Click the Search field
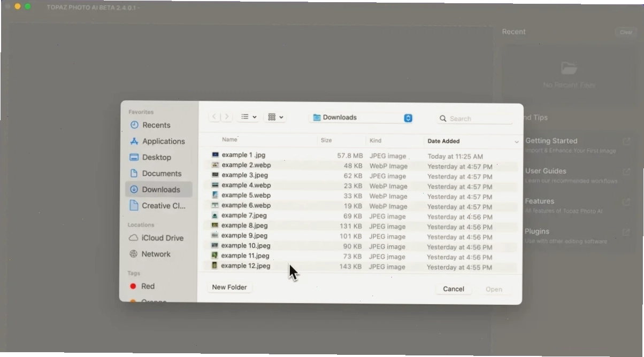Screen dimensions: 644x357 pyautogui.click(x=474, y=119)
